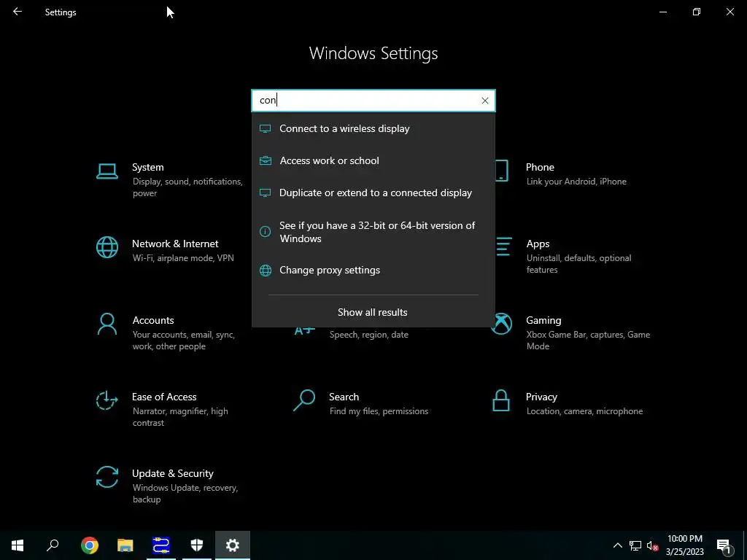747x560 pixels.
Task: Open Windows Security shield on taskbar
Action: (197, 545)
